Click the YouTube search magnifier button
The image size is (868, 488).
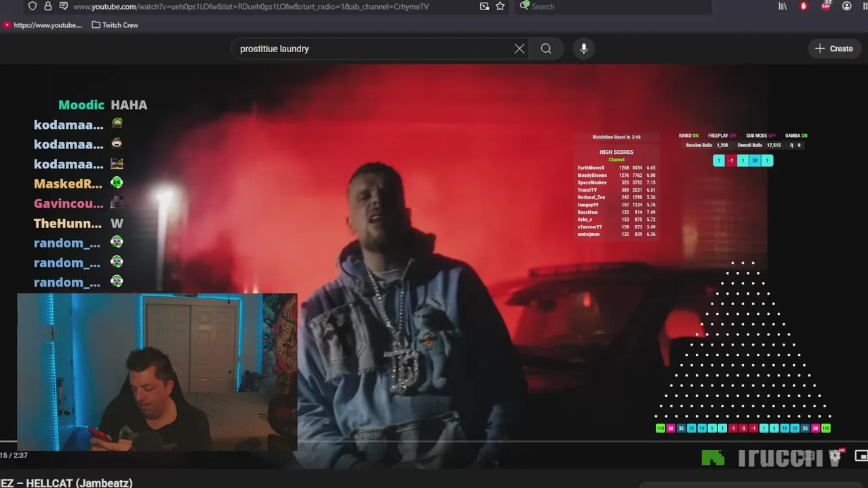(546, 49)
